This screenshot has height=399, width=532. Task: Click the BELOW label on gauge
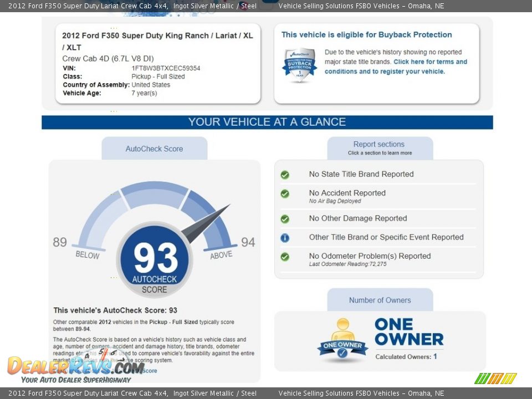click(88, 255)
